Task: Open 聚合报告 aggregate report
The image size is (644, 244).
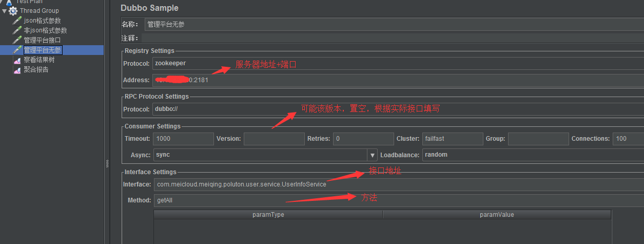Action: click(x=36, y=70)
